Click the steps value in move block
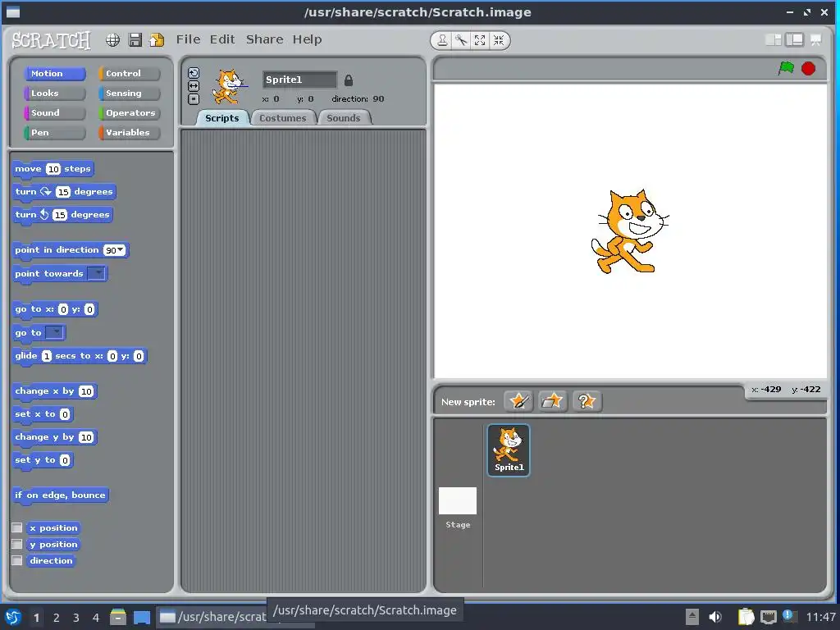Image resolution: width=840 pixels, height=630 pixels. coord(53,169)
